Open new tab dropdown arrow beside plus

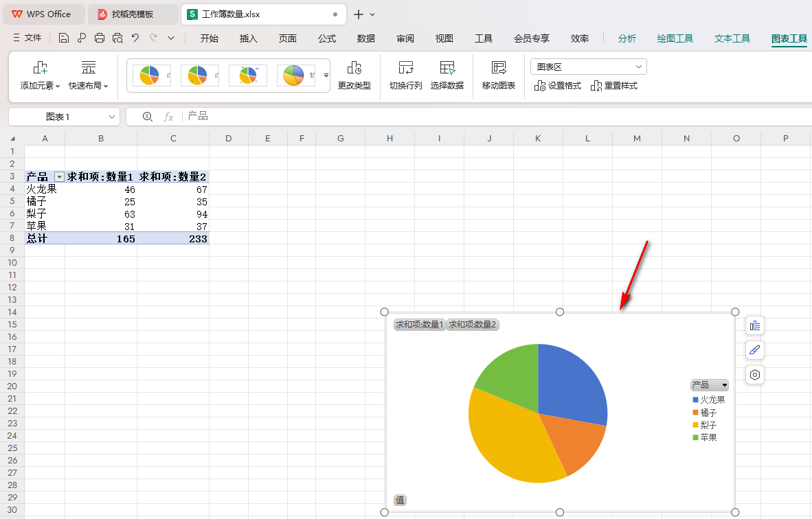tap(372, 14)
